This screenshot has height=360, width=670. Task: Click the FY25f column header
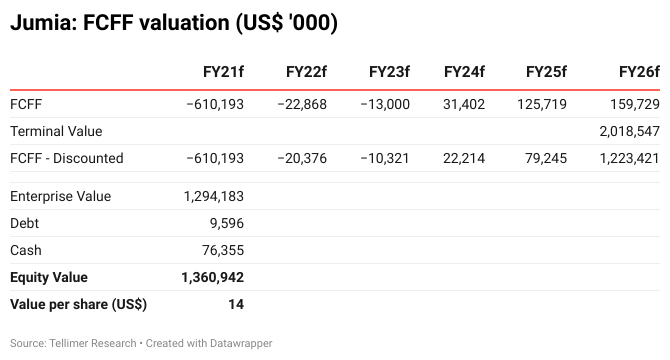click(546, 72)
